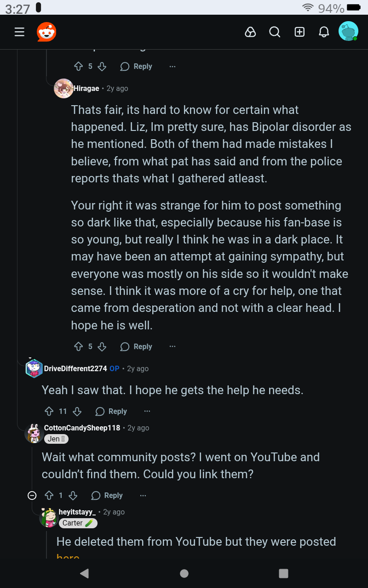This screenshot has width=368, height=588.
Task: Reply to Hiragae's comment
Action: (x=136, y=347)
